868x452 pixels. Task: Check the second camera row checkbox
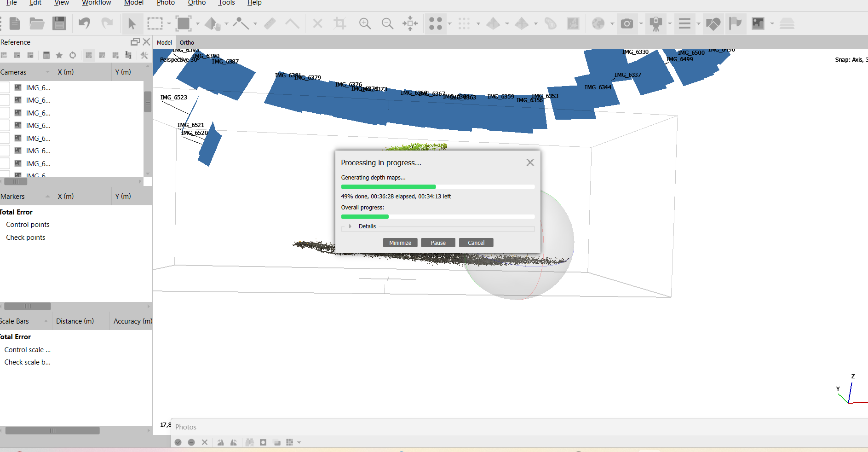5,100
